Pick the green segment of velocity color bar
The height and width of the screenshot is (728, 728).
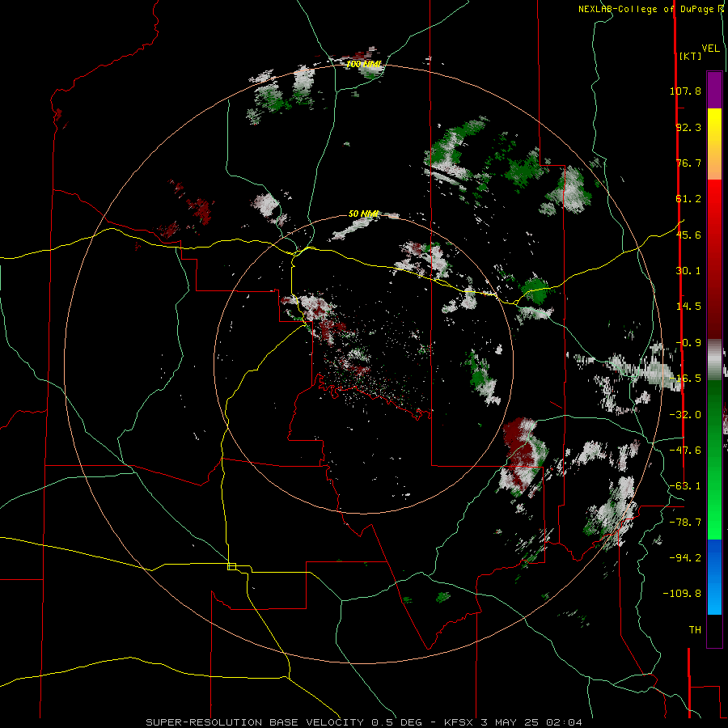714,459
